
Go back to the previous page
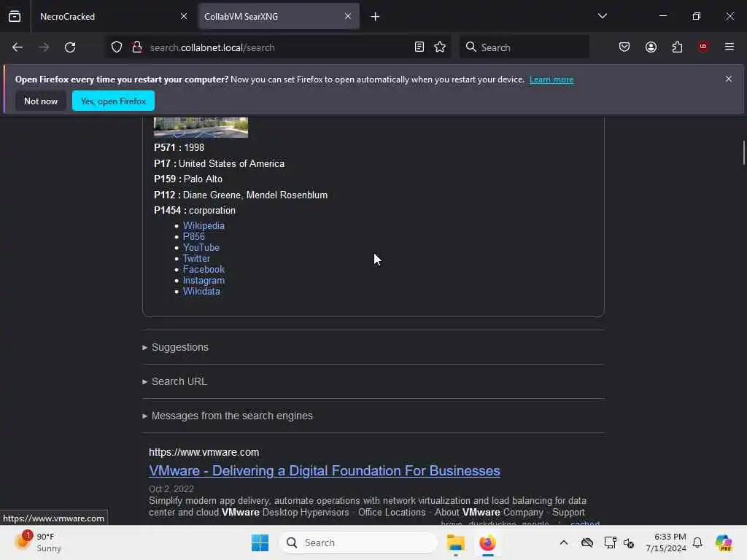pyautogui.click(x=18, y=47)
